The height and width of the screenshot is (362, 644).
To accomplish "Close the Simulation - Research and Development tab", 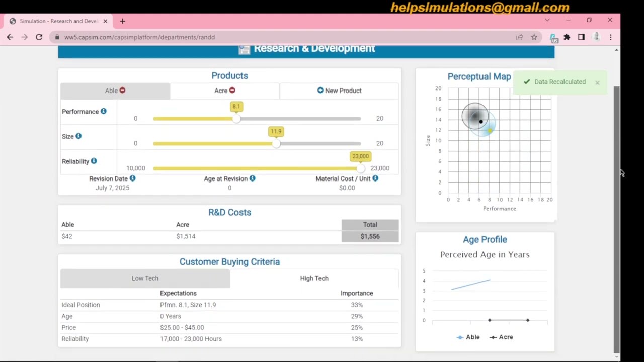I will pyautogui.click(x=105, y=21).
